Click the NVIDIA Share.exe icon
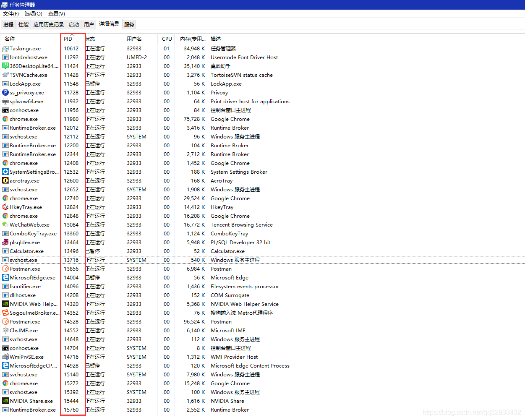525x420 pixels. point(5,401)
